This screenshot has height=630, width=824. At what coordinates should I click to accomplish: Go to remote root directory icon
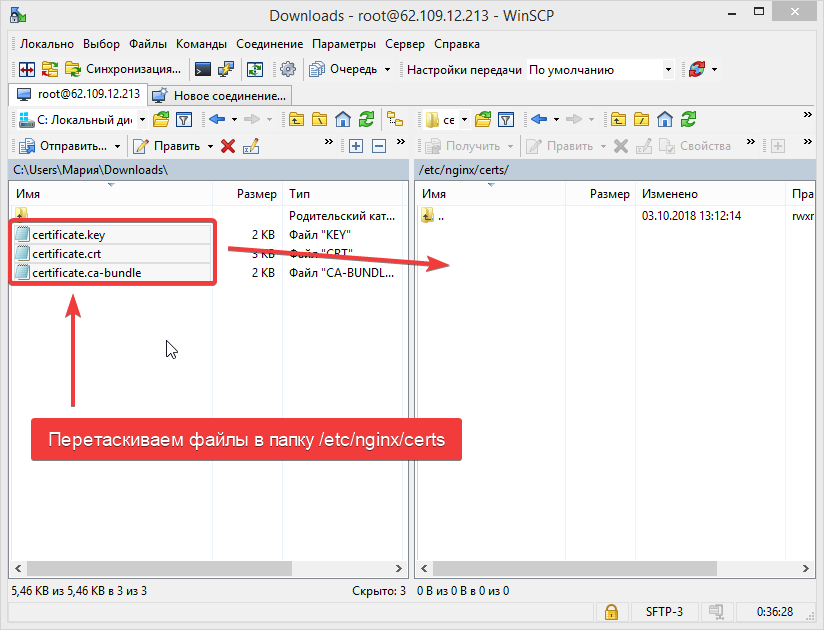pos(642,120)
